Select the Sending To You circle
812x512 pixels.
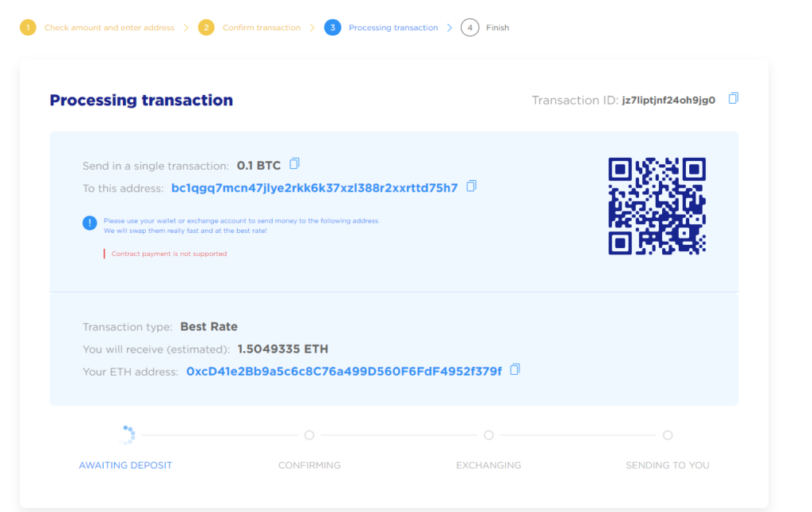(668, 435)
